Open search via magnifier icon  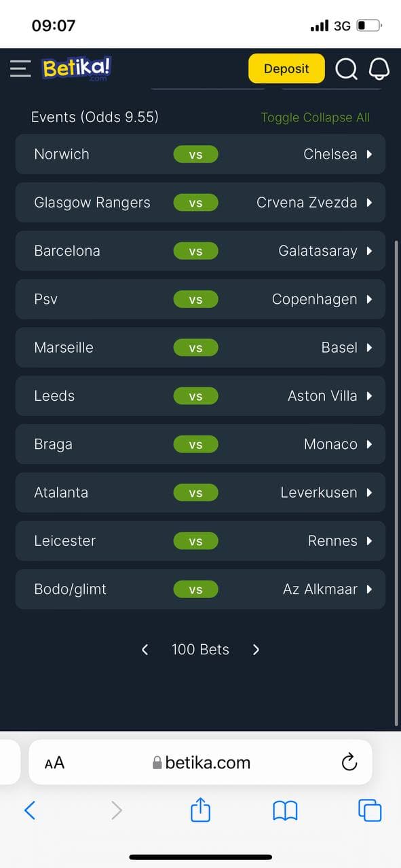347,68
